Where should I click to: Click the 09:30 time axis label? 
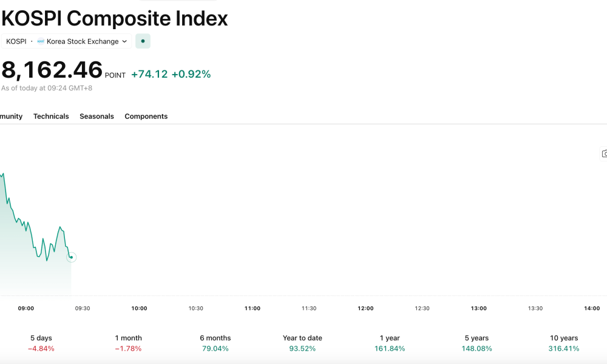tap(83, 308)
